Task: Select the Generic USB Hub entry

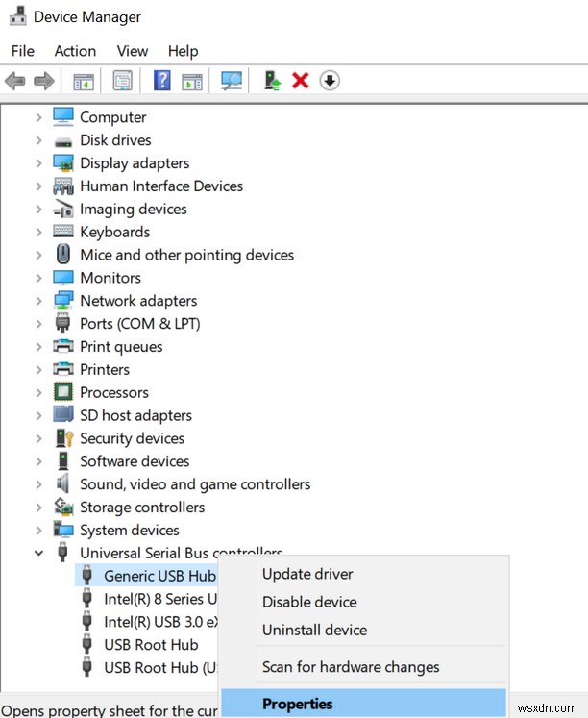Action: [159, 576]
